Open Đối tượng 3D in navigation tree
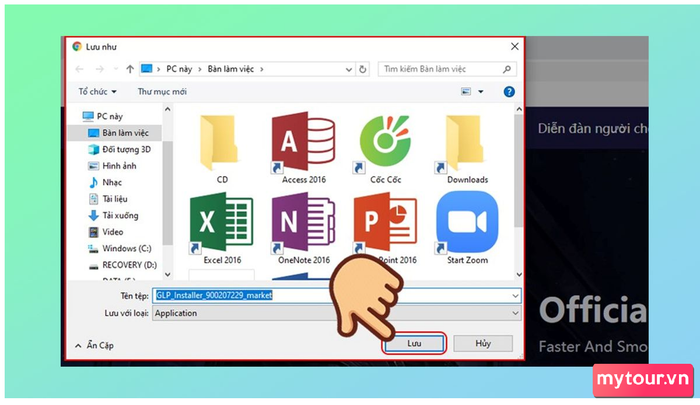Image resolution: width=700 pixels, height=405 pixels. pyautogui.click(x=119, y=149)
